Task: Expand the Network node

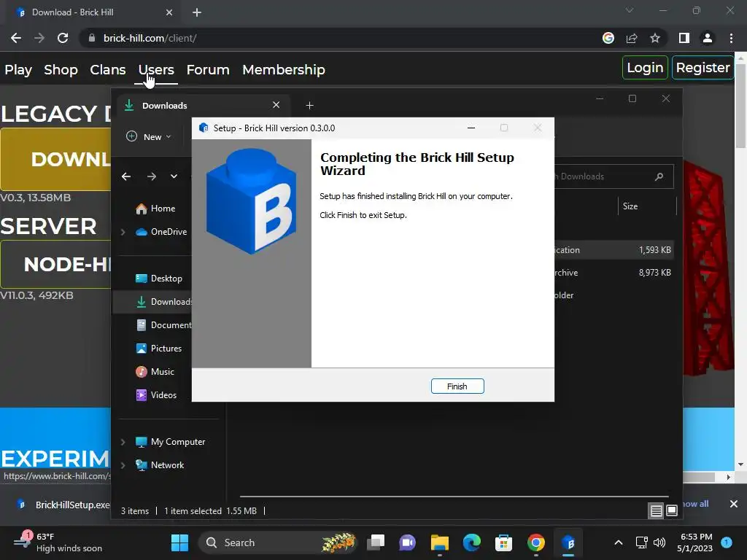Action: 123,465
